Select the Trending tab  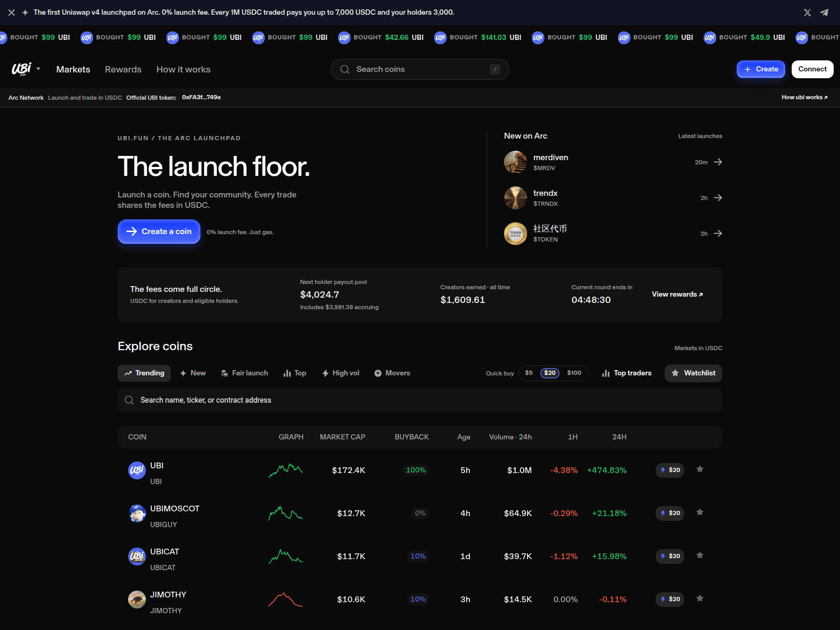click(x=144, y=373)
